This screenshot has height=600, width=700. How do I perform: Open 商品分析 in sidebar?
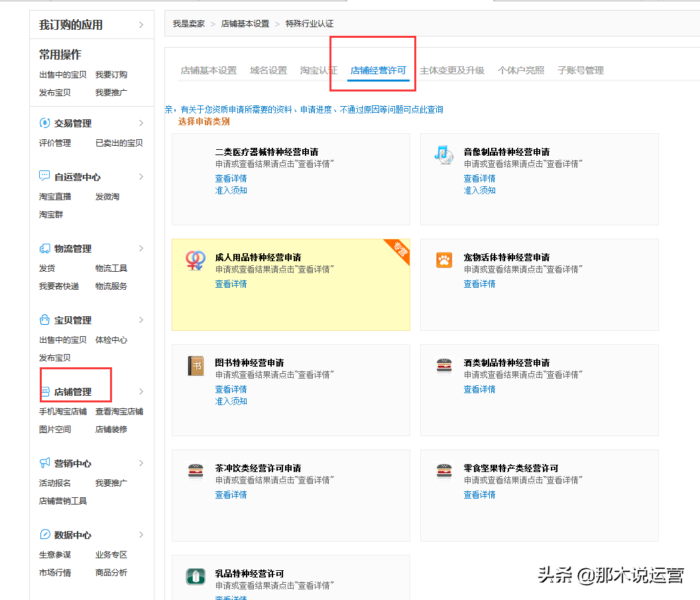111,573
